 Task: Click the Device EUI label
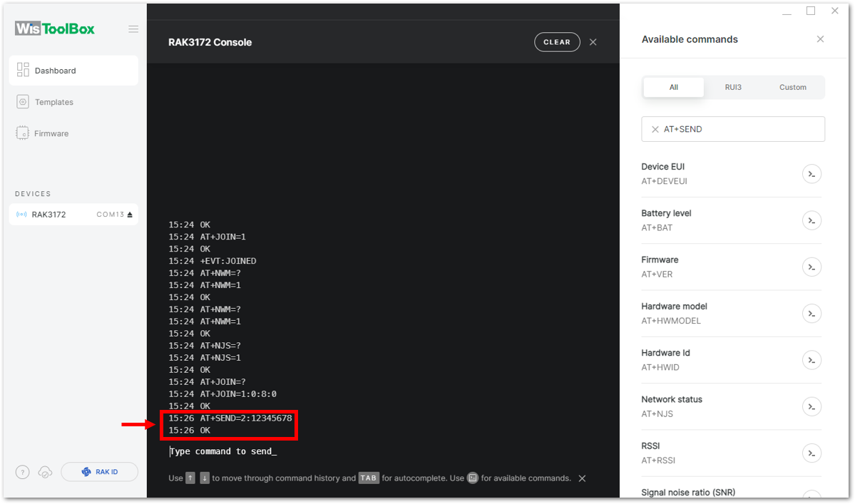pyautogui.click(x=662, y=167)
